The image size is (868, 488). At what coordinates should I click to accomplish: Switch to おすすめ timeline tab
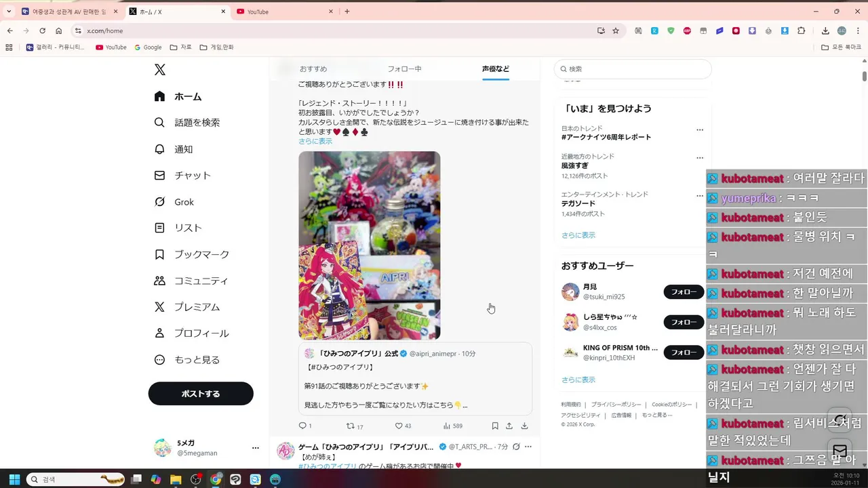click(313, 69)
